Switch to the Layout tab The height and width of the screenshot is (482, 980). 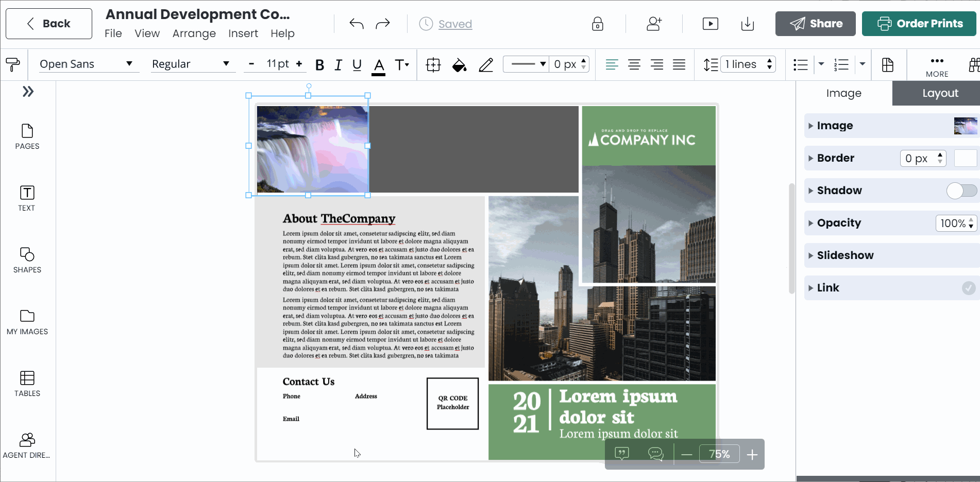coord(940,93)
